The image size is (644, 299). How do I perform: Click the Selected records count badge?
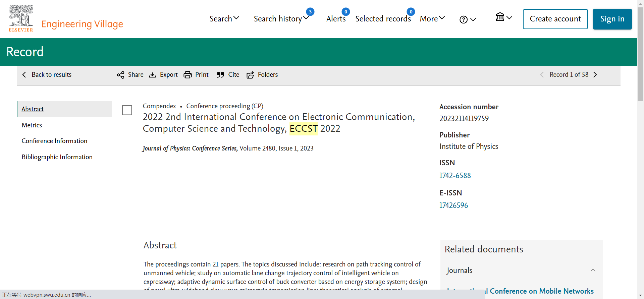[x=411, y=12]
